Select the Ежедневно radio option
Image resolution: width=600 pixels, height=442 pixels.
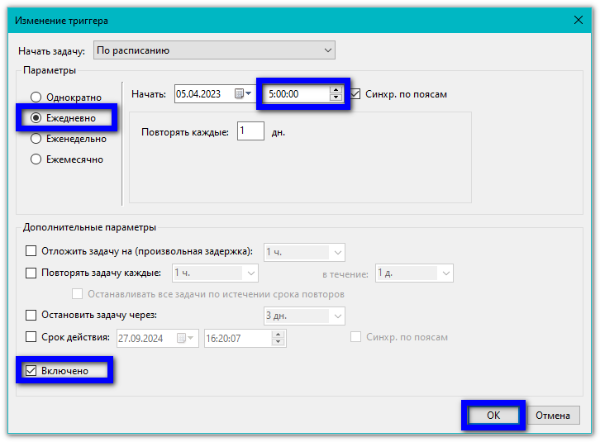point(37,118)
